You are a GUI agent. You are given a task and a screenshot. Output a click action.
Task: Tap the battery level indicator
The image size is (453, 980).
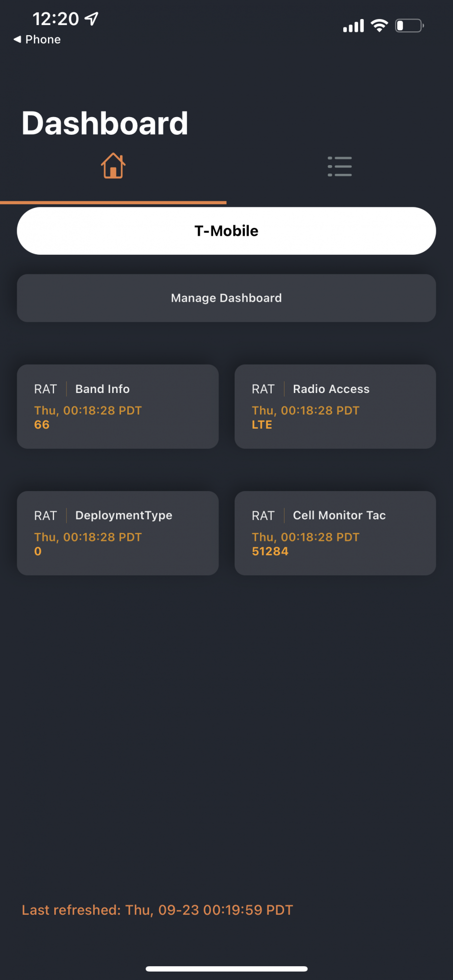[x=409, y=25]
